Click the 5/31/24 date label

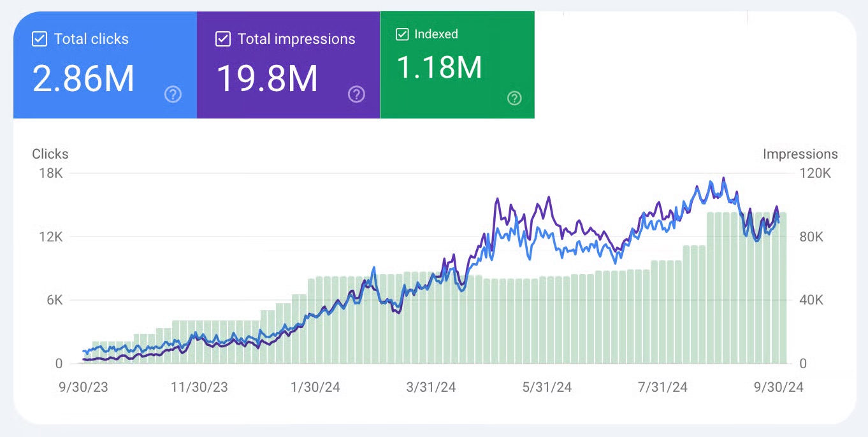546,387
